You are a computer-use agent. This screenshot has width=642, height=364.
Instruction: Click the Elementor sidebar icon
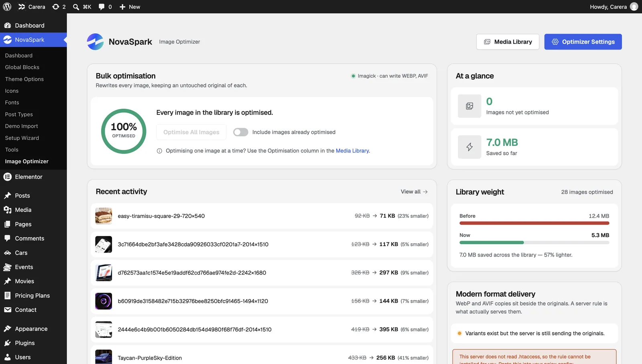click(x=8, y=177)
